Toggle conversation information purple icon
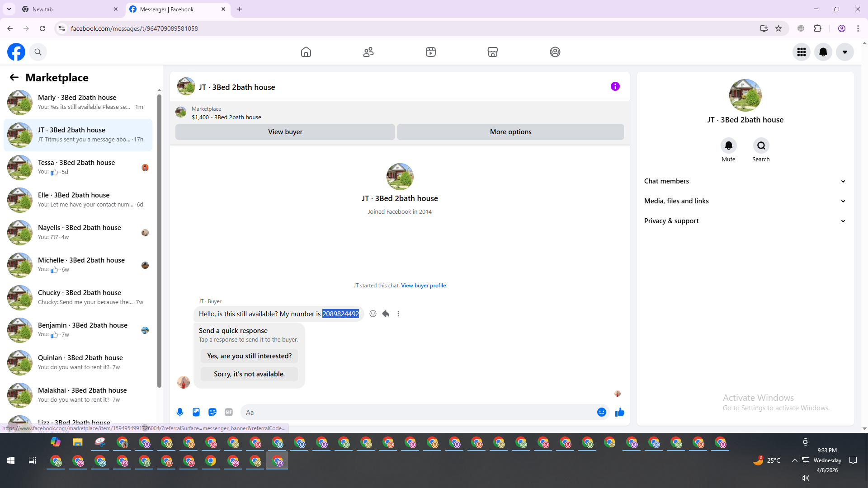 click(615, 86)
